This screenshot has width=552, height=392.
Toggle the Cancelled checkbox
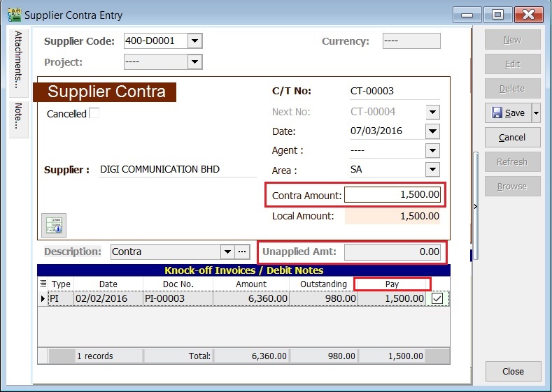94,113
